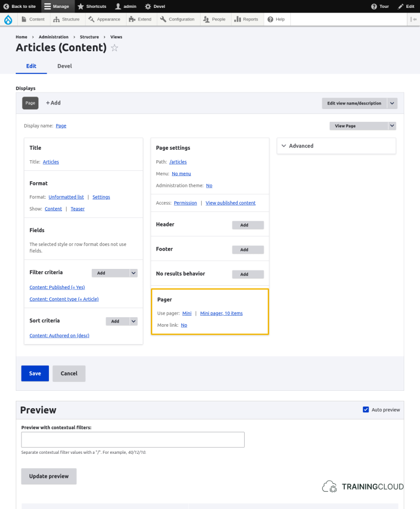Click More link No setting
Image resolution: width=420 pixels, height=509 pixels.
point(184,325)
